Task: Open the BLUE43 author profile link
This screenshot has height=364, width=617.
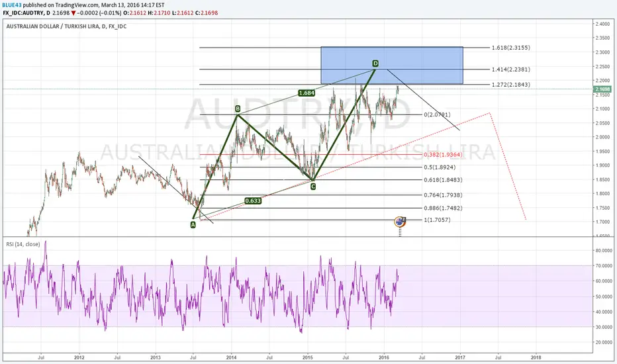Action: coord(12,5)
